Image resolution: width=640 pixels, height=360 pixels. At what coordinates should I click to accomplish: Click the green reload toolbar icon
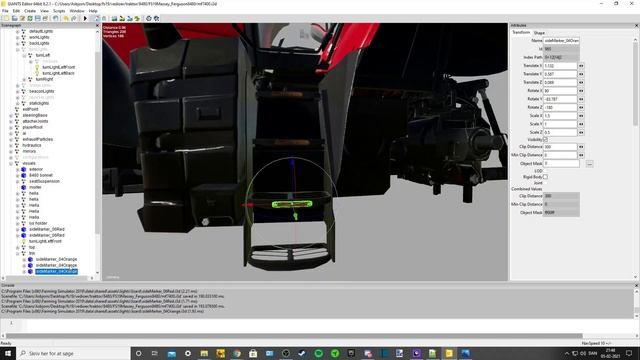pos(30,18)
